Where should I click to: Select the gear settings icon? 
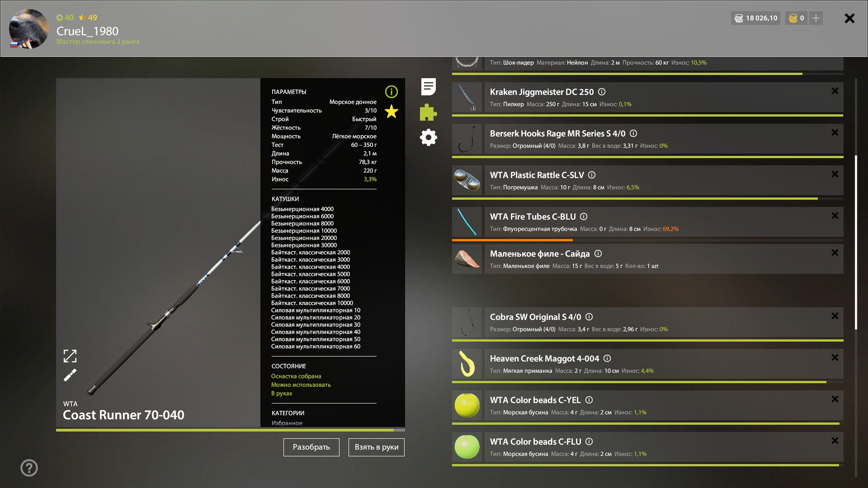click(x=428, y=137)
